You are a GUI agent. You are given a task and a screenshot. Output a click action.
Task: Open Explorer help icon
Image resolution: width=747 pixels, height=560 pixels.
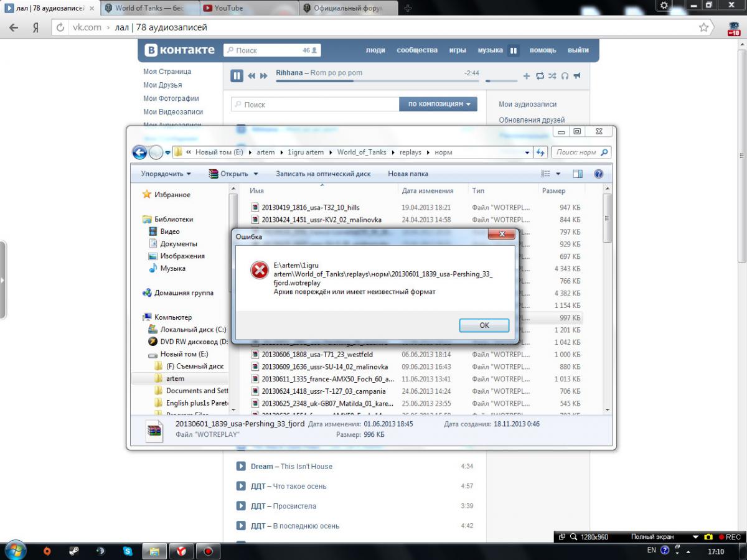pyautogui.click(x=599, y=174)
